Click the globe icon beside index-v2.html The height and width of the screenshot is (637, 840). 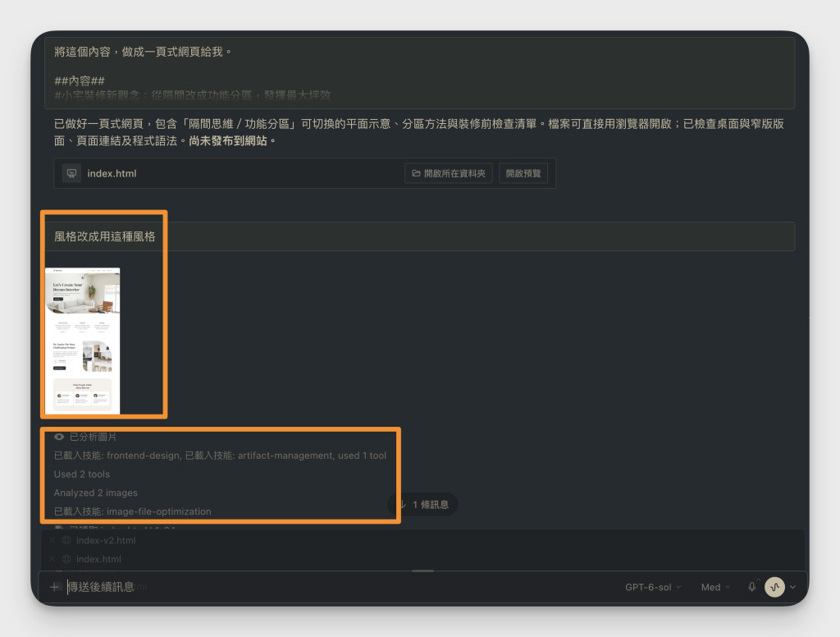tap(66, 540)
